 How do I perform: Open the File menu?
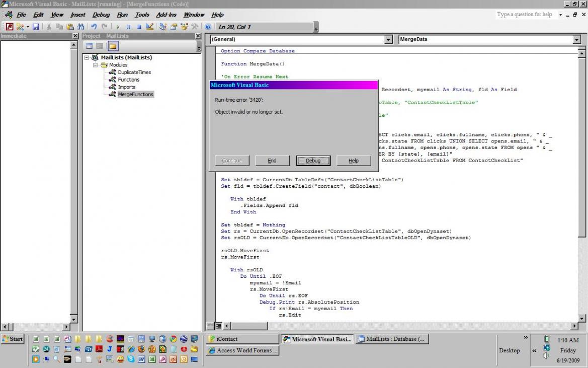tap(21, 15)
